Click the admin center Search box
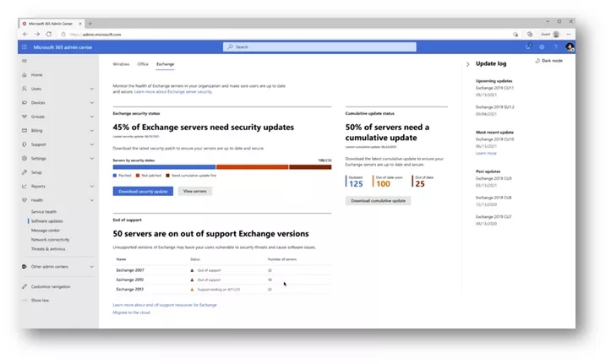This screenshot has height=364, width=611. pos(319,46)
